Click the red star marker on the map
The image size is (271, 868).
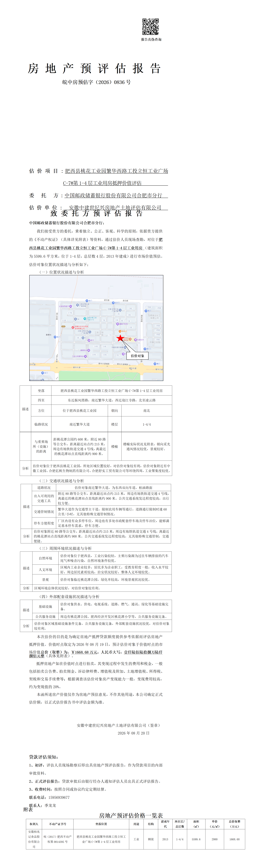tap(120, 338)
